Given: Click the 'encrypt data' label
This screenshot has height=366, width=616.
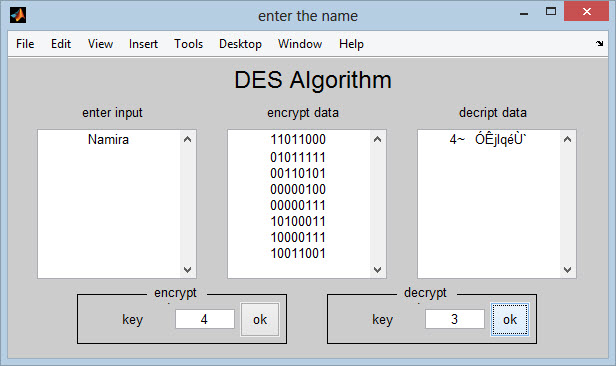Looking at the screenshot, I should tap(303, 113).
